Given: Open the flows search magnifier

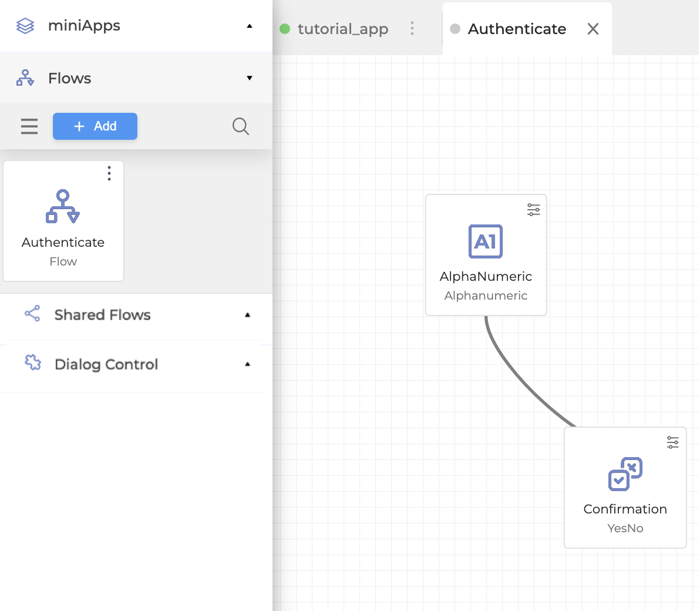Looking at the screenshot, I should click(x=241, y=126).
